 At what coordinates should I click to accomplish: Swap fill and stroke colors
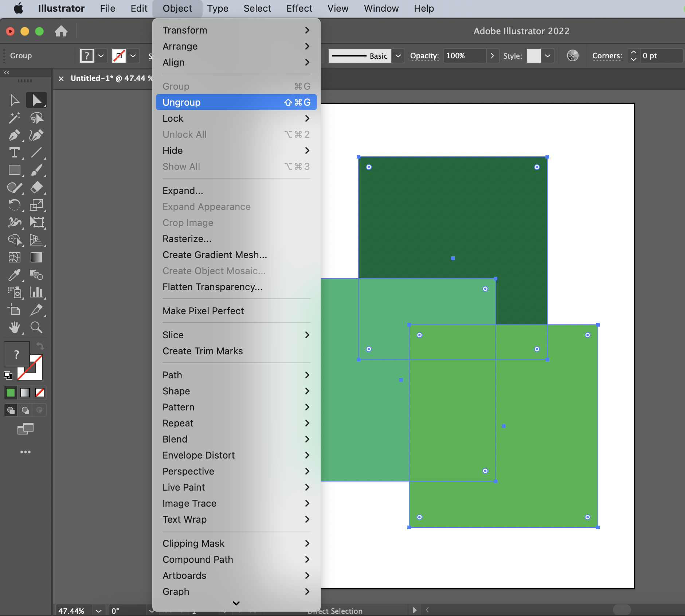pos(40,346)
